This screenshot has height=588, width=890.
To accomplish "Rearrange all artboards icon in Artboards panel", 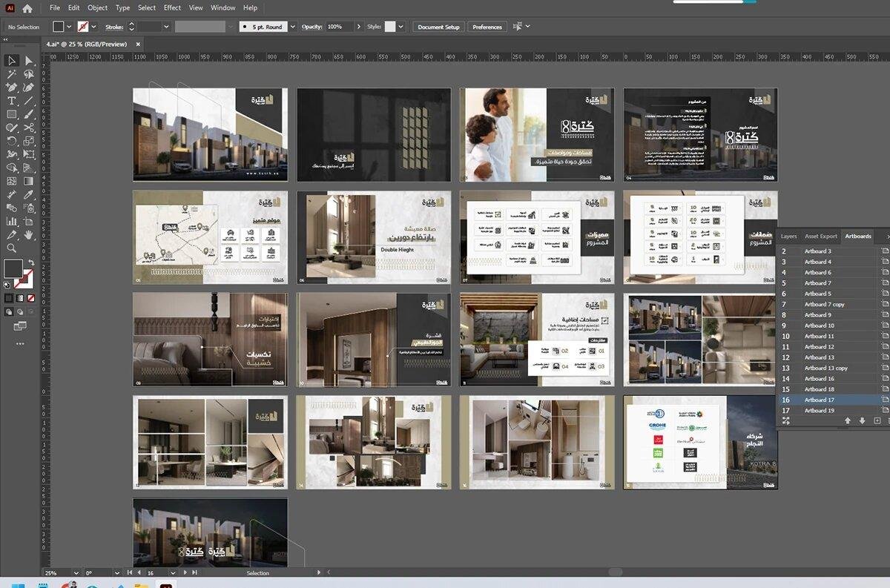I will (x=785, y=420).
